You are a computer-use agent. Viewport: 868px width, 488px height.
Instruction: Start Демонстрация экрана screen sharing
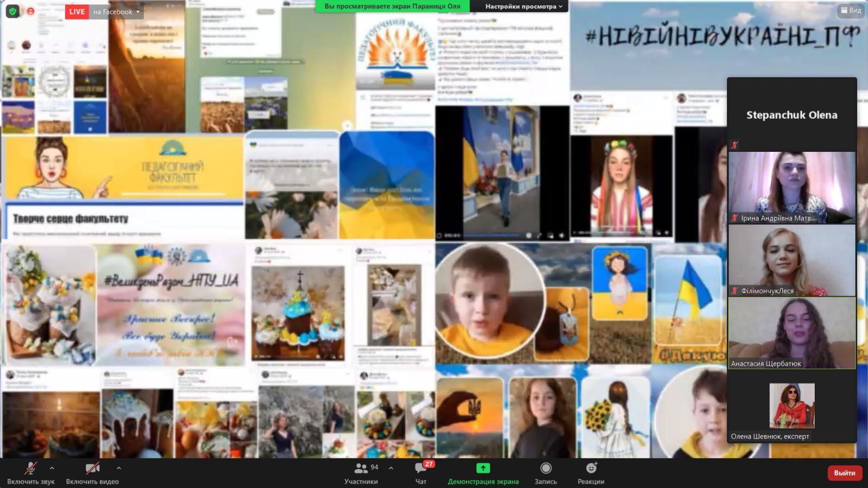483,473
